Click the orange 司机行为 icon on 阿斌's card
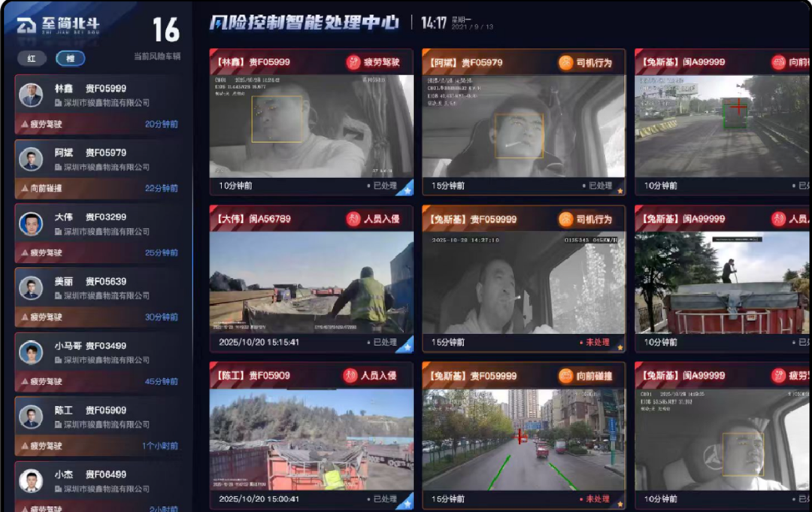This screenshot has height=512, width=812. pyautogui.click(x=565, y=62)
